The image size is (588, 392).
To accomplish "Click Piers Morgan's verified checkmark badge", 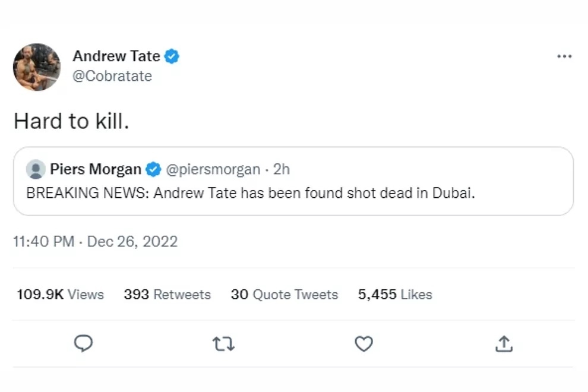I will [153, 169].
